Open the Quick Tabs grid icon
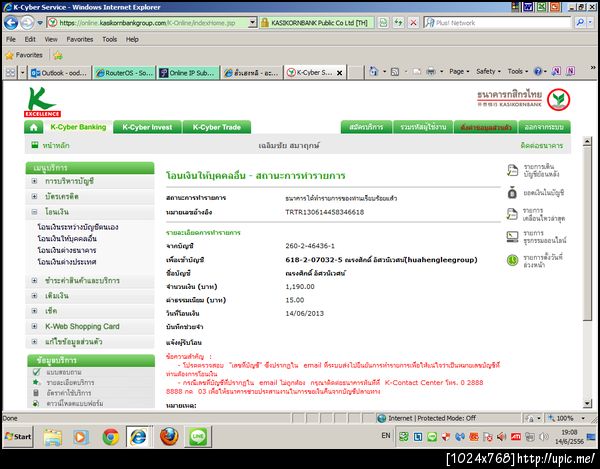600x469 pixels. click(10, 72)
